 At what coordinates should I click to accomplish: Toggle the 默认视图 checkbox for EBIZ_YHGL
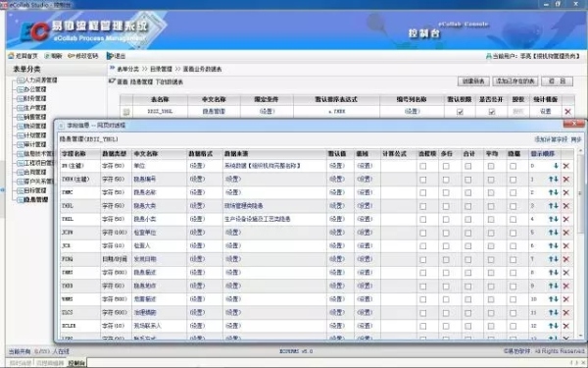click(x=460, y=112)
